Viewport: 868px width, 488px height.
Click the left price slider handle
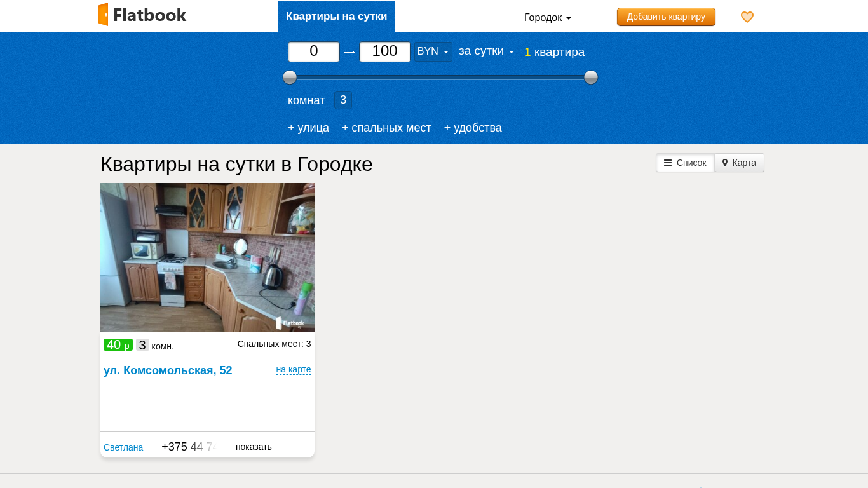(x=290, y=78)
